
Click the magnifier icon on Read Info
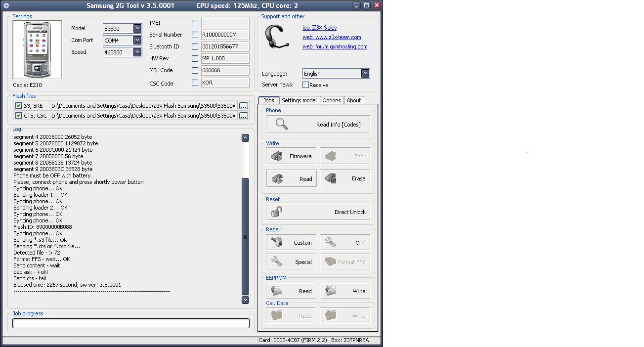point(282,124)
